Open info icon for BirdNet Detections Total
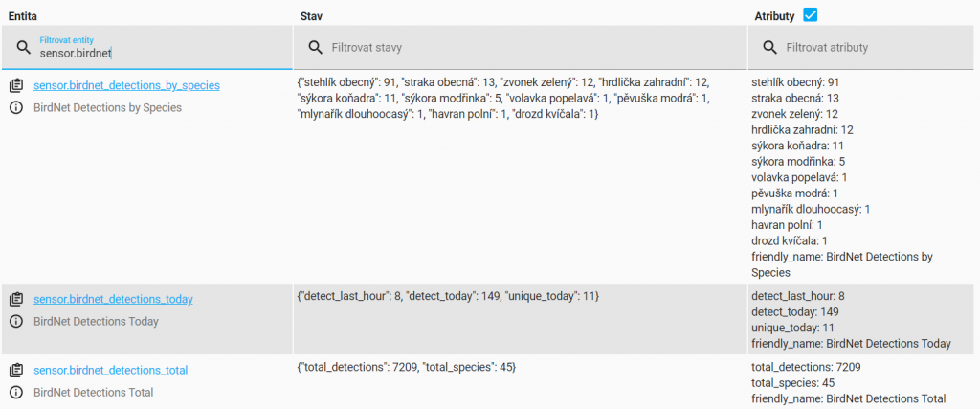 coord(17,393)
